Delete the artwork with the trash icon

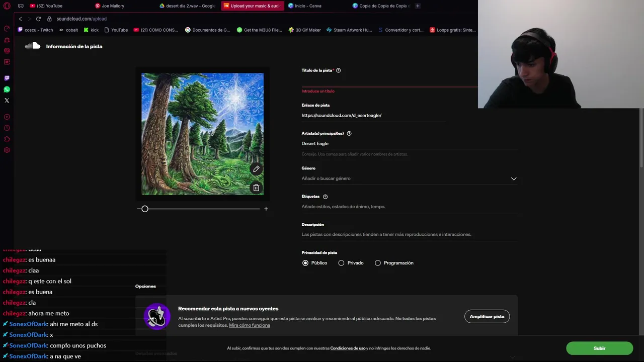click(256, 188)
